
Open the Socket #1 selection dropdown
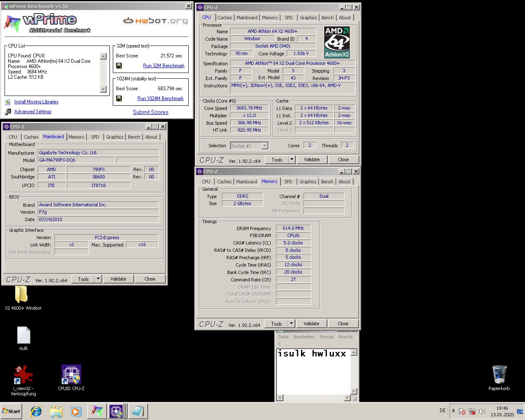click(x=265, y=146)
